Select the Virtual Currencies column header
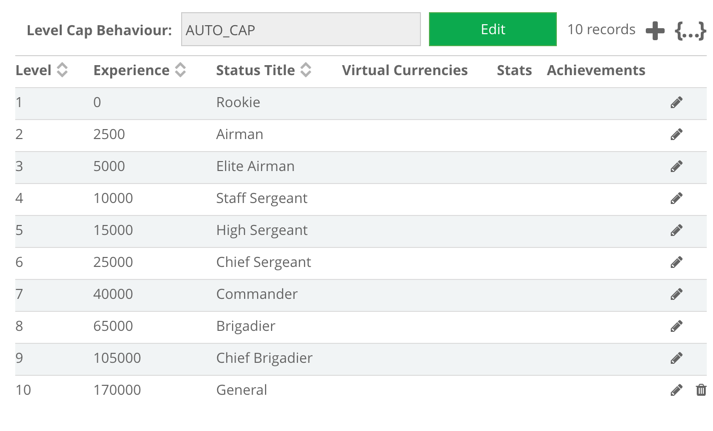Viewport: 713px width, 431px height. 405,70
